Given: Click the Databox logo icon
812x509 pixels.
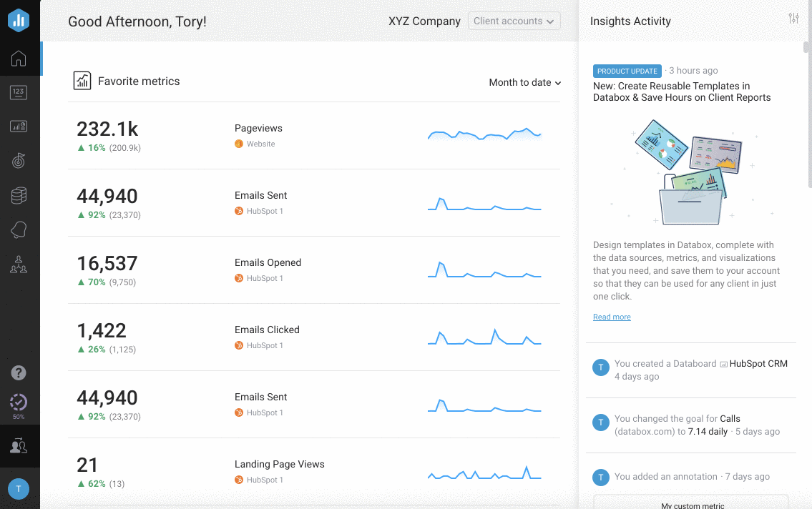Looking at the screenshot, I should pos(19,21).
